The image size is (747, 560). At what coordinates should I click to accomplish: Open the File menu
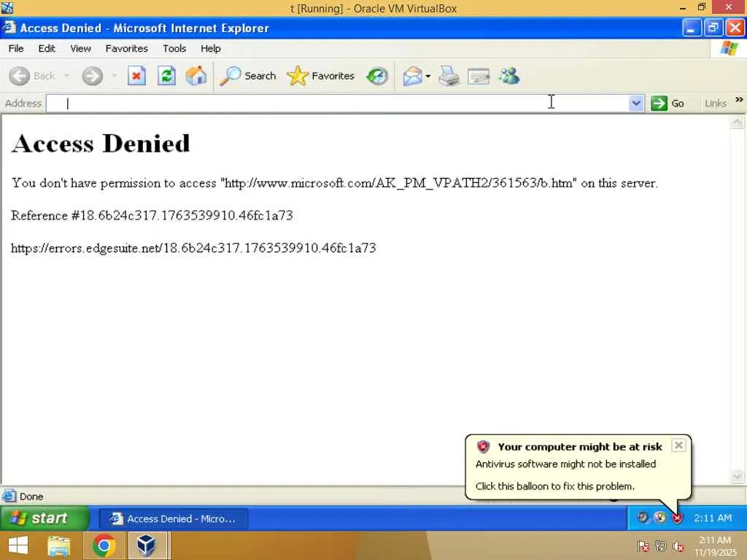tap(16, 49)
